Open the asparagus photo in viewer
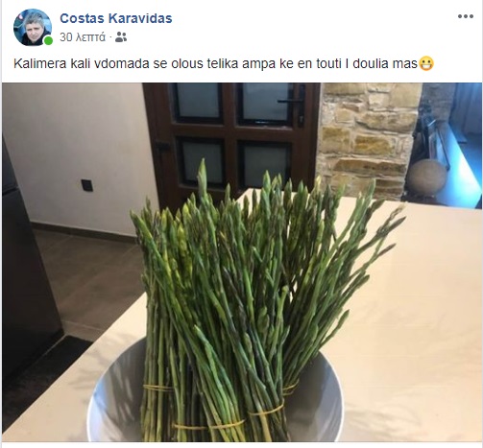The image size is (483, 448). [242, 262]
